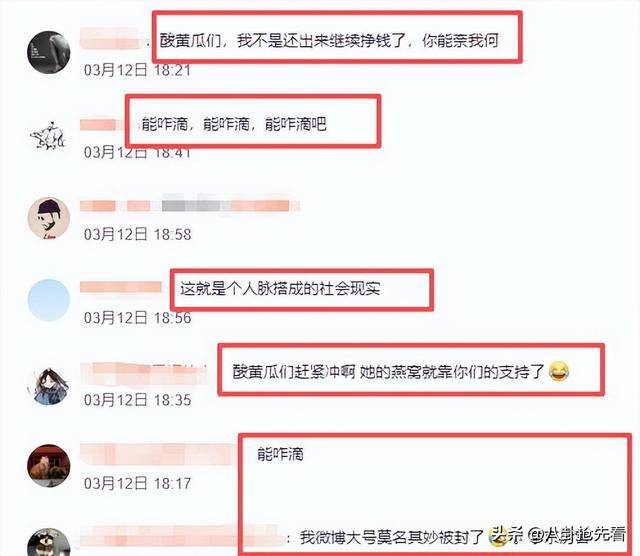This screenshot has height=556, width=640.
Task: Click the timestamp 03月12日 18:58
Action: (137, 234)
